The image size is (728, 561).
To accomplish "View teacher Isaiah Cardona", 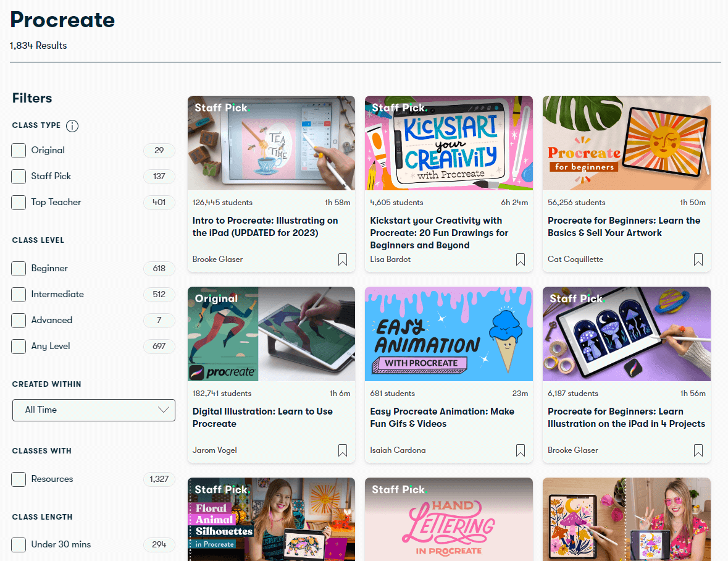I will 398,450.
